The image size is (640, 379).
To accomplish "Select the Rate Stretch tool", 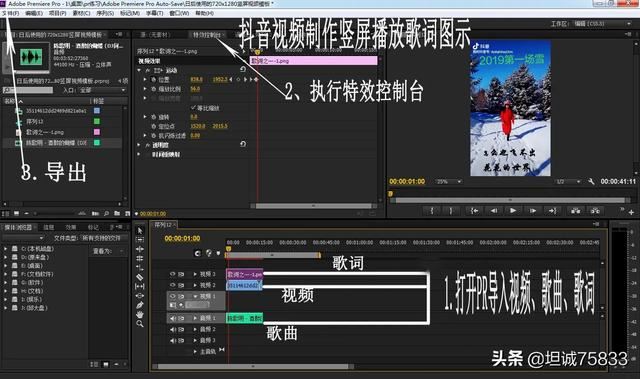I will 140,268.
